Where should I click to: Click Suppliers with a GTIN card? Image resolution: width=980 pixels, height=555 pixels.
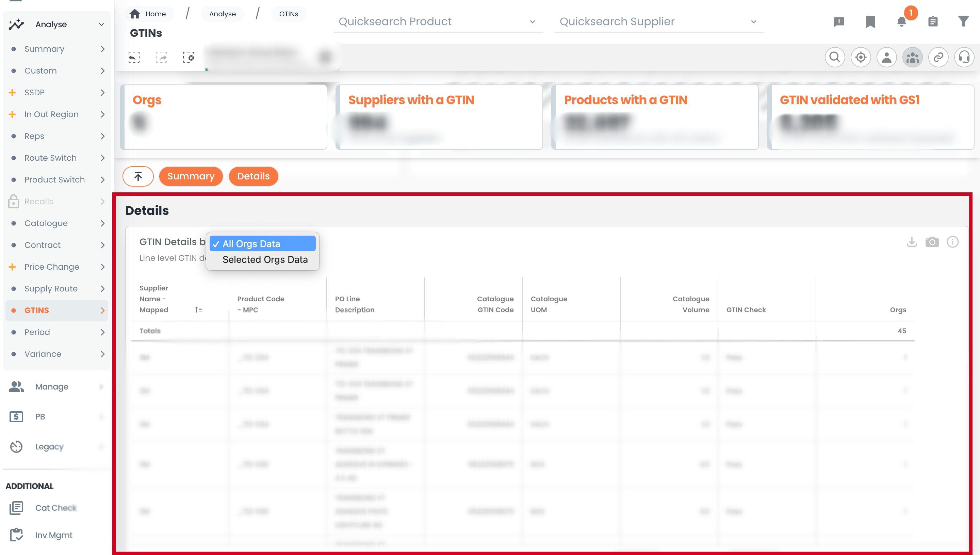439,117
